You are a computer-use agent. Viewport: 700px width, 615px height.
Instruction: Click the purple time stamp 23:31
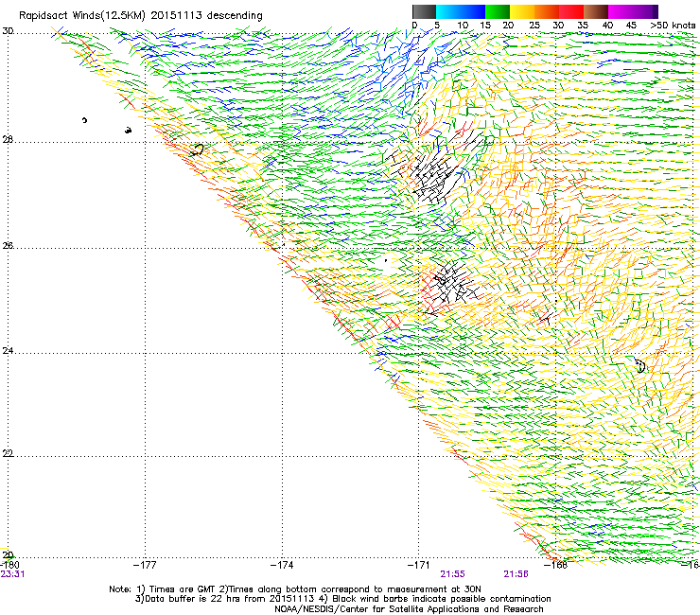click(12, 574)
